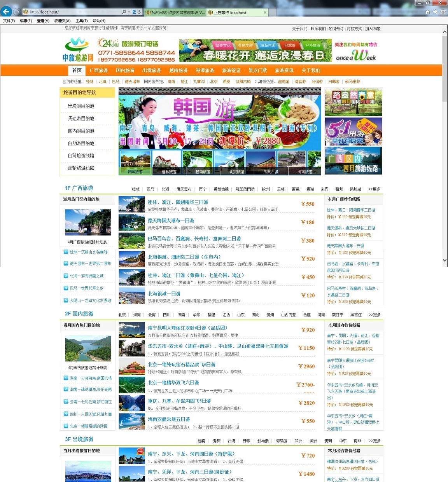This screenshot has height=482, width=448.
Task: Click number 3 icon beside 云南一七彩云南,梦幻丽江
Action: [x=66, y=402]
